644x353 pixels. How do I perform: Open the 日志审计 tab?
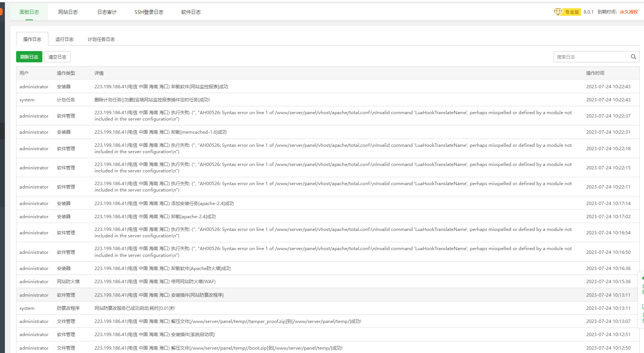pyautogui.click(x=107, y=12)
